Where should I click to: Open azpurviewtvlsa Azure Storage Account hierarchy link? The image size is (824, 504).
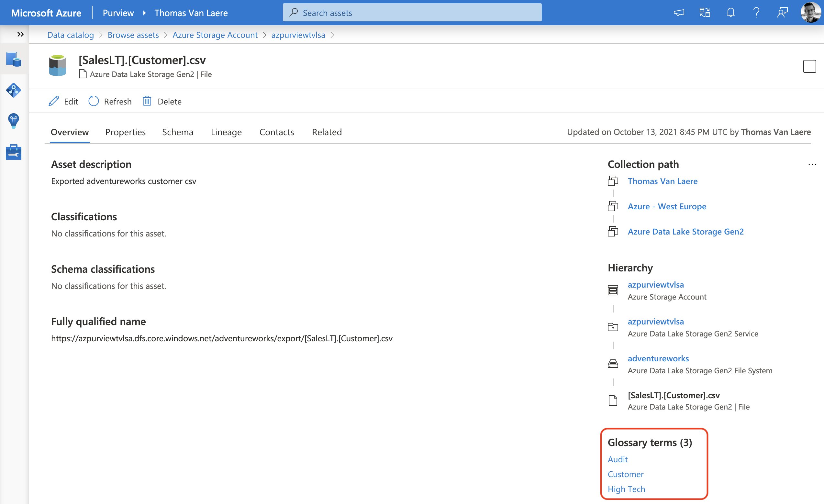[655, 284]
